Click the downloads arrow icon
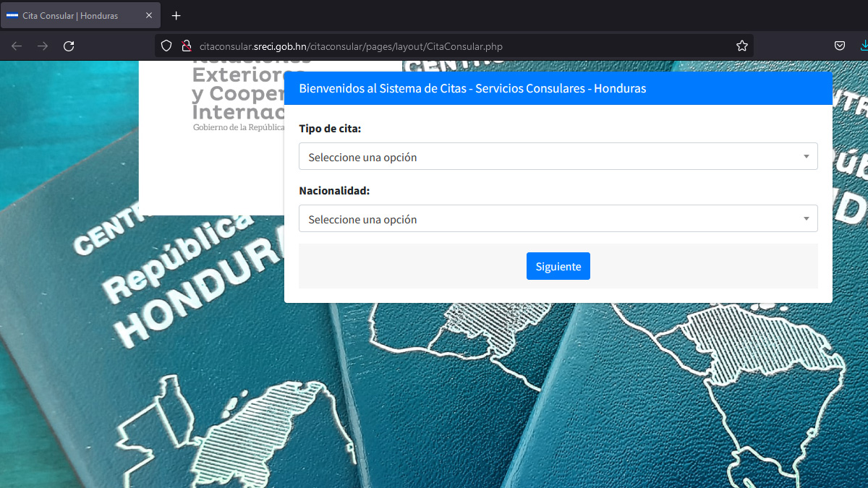 point(864,45)
